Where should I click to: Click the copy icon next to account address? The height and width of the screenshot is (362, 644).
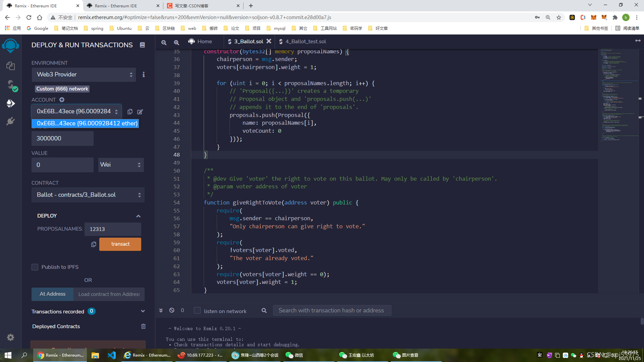130,111
